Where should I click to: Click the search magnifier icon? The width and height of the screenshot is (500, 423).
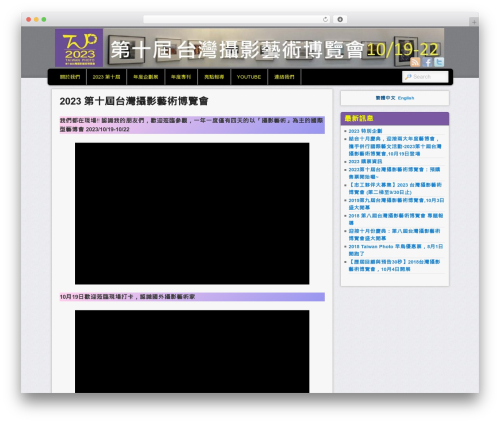pos(408,77)
